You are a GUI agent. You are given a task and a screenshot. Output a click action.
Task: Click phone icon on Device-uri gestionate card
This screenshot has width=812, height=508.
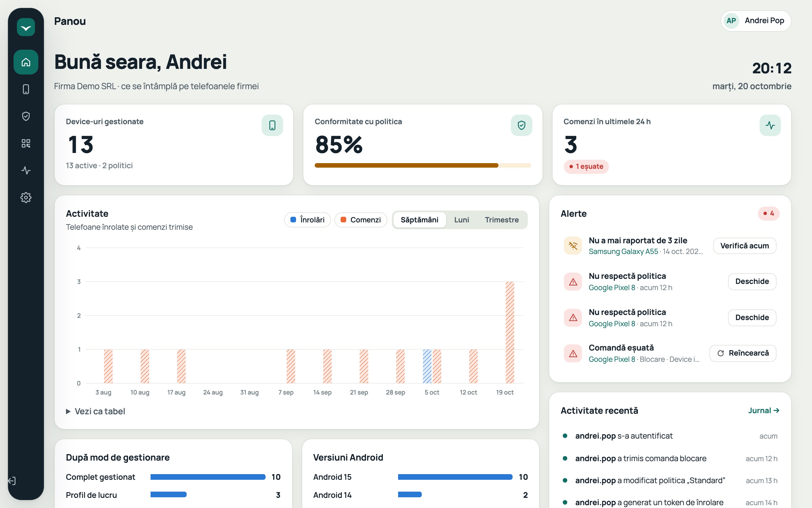click(272, 125)
